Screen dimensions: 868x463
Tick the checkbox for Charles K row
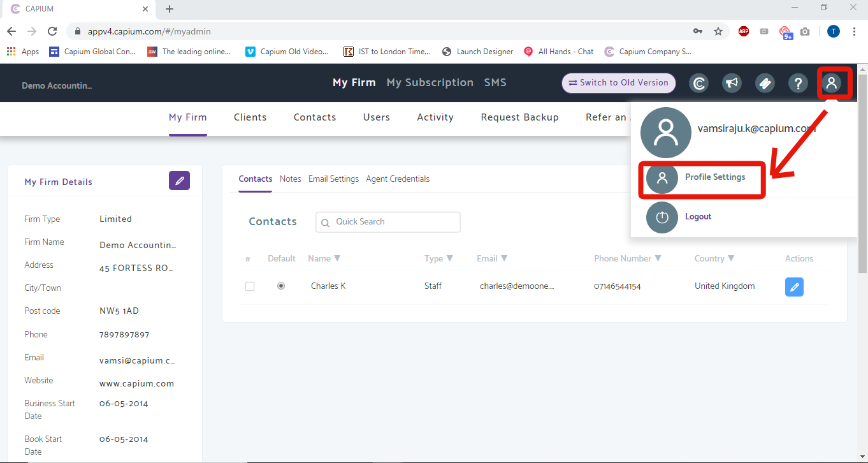[x=250, y=286]
